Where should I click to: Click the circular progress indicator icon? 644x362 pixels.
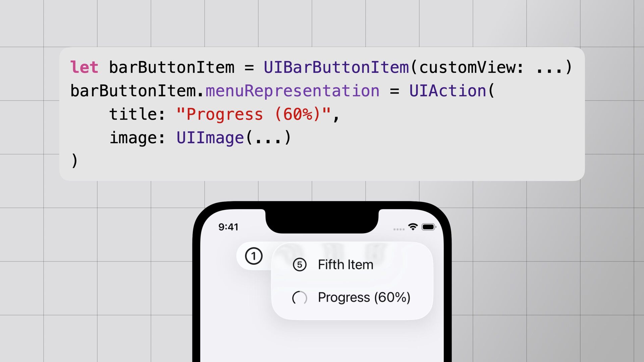pyautogui.click(x=300, y=298)
